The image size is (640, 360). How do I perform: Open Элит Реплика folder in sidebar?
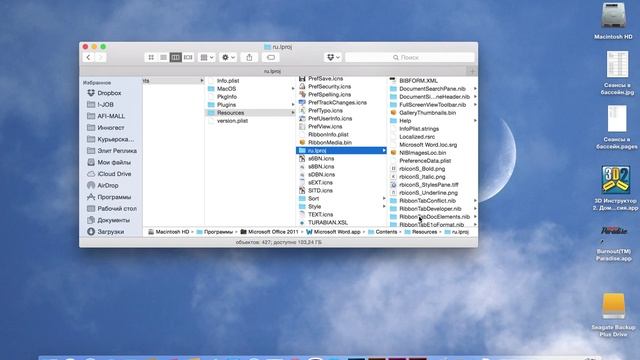pos(117,151)
